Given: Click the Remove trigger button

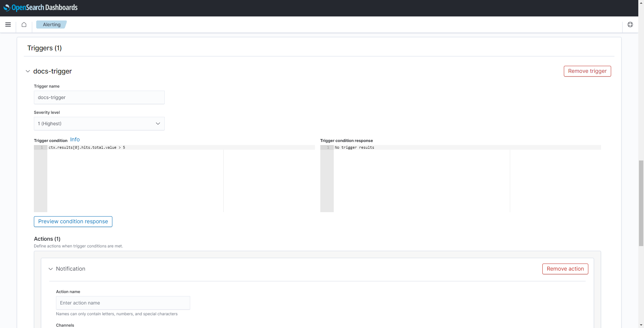Looking at the screenshot, I should (x=587, y=71).
